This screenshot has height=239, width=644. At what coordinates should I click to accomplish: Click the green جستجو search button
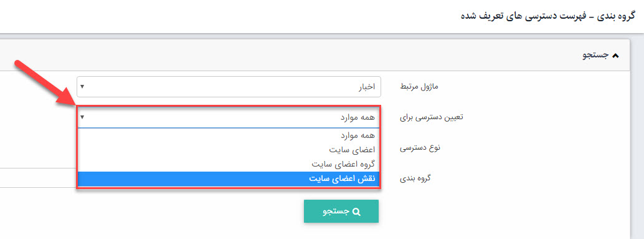tap(341, 212)
